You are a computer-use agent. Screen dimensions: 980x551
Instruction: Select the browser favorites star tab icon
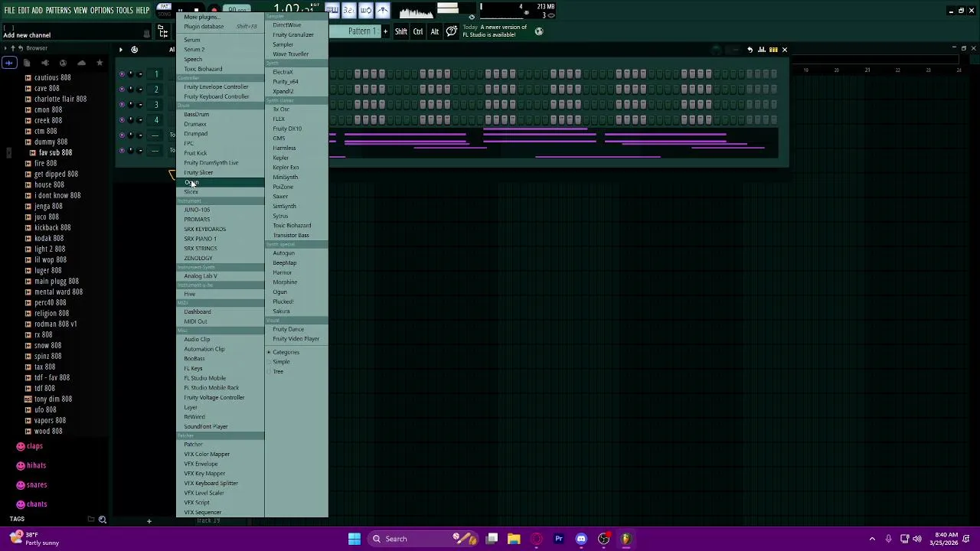[99, 63]
